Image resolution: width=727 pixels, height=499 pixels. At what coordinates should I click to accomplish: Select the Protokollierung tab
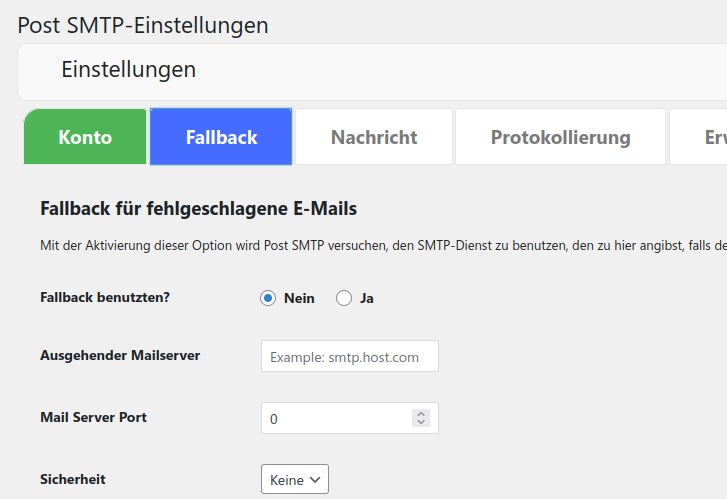click(x=560, y=137)
